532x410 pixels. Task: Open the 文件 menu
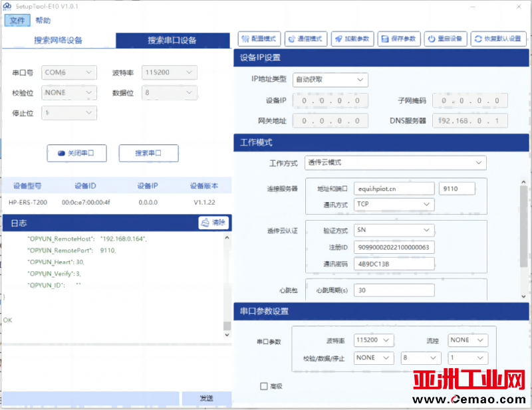17,20
